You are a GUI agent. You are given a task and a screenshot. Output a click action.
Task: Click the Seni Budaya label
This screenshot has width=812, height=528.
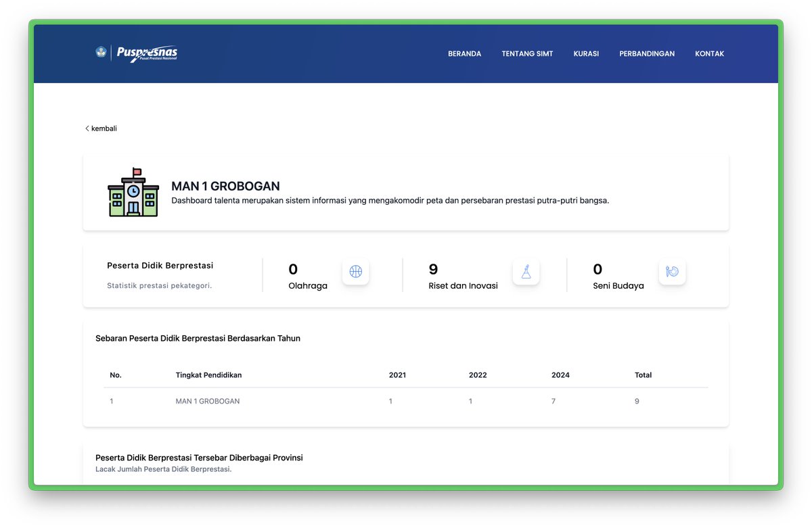click(618, 286)
